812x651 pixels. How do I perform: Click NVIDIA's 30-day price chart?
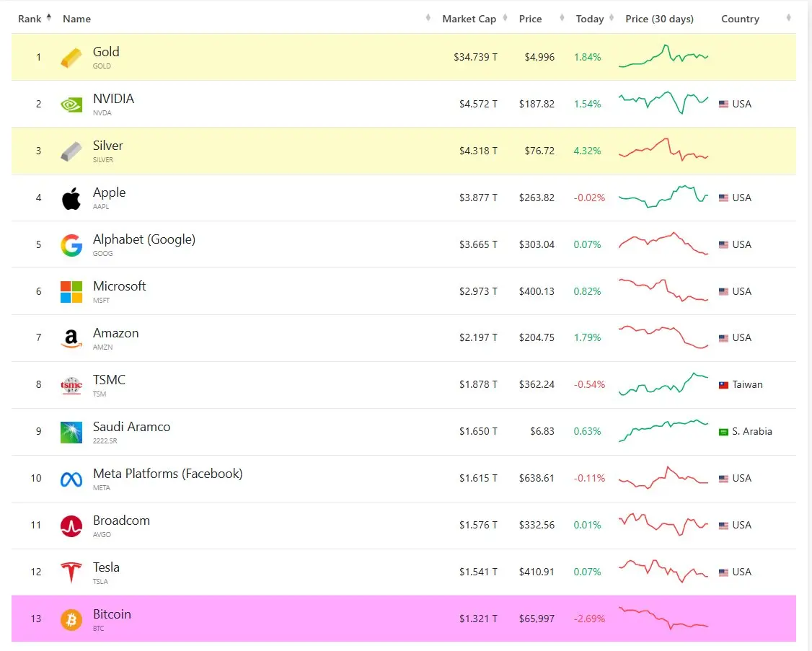coord(663,103)
